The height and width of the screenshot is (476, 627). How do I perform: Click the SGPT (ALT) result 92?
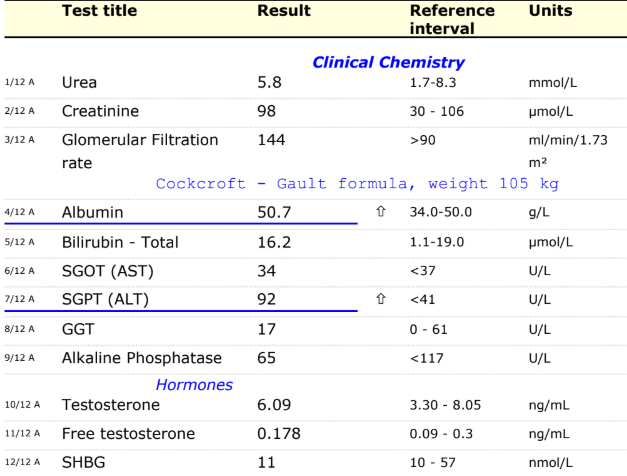point(266,299)
